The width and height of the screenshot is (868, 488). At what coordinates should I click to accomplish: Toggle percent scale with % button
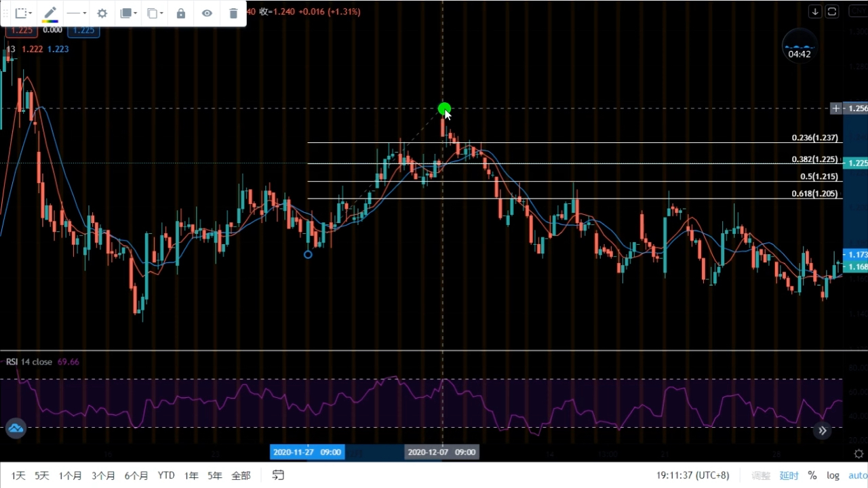click(x=812, y=476)
